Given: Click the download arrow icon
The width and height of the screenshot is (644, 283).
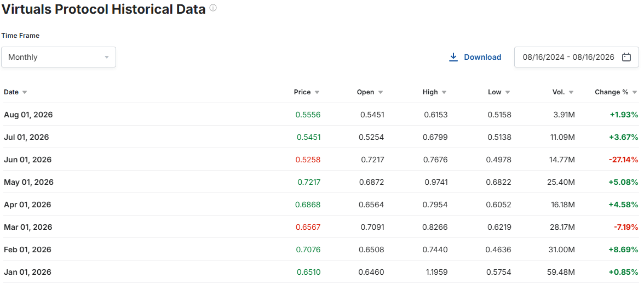Looking at the screenshot, I should [x=453, y=57].
